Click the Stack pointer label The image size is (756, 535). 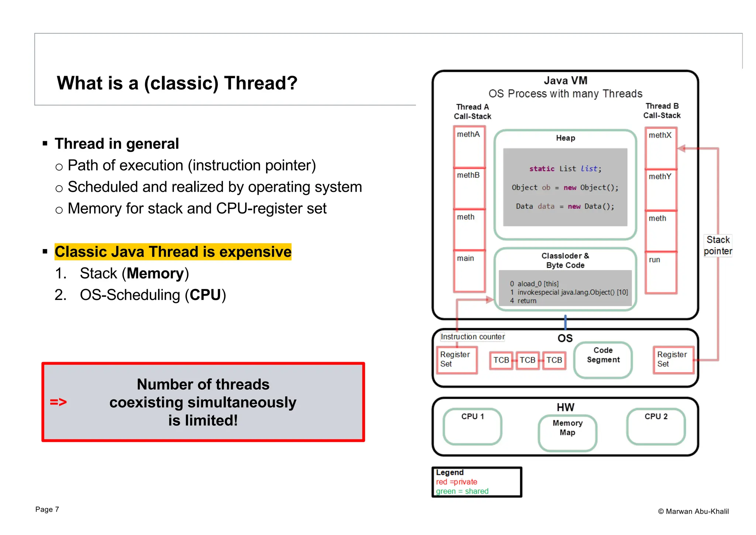pyautogui.click(x=718, y=245)
